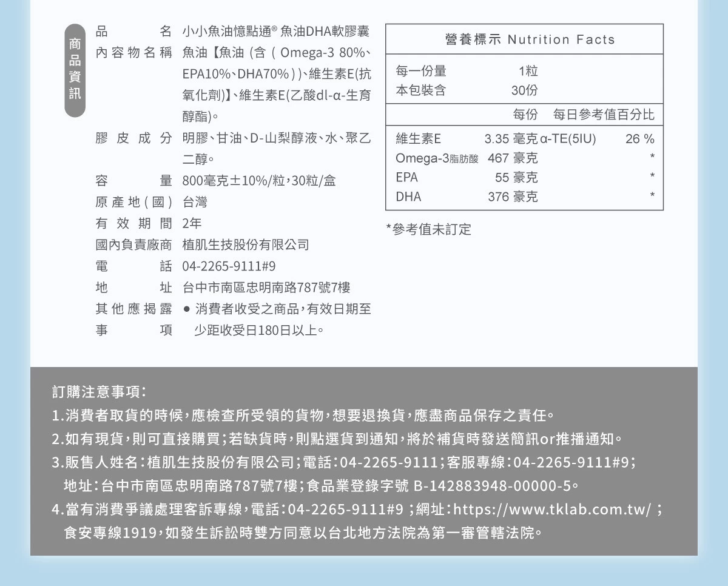The image size is (728, 586).
Task: Click the 每份 column header
Action: click(525, 115)
